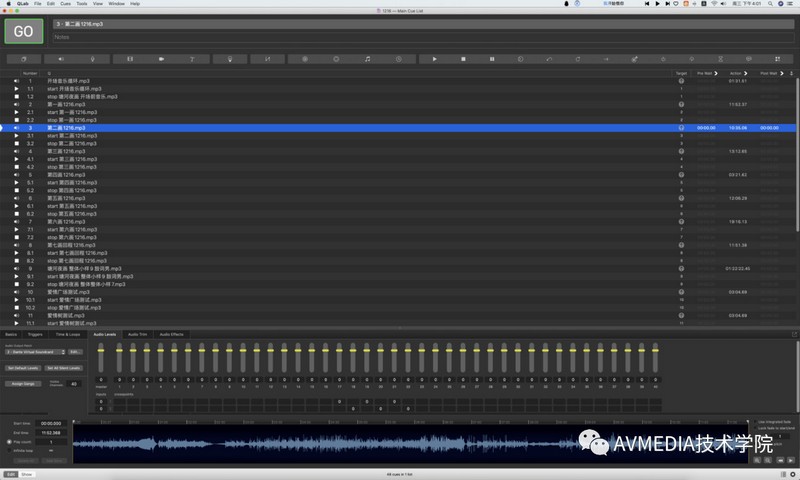
Task: Click the Set Default Levels button
Action: (23, 368)
